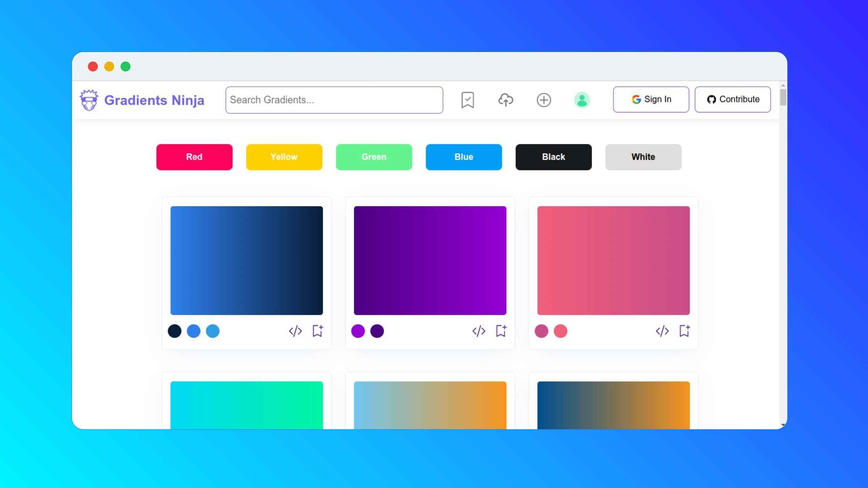Click the Sign In button
The image size is (868, 488).
click(651, 99)
